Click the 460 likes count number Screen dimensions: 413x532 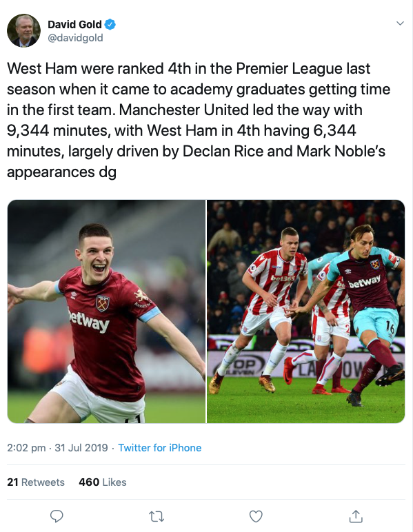[x=89, y=482]
